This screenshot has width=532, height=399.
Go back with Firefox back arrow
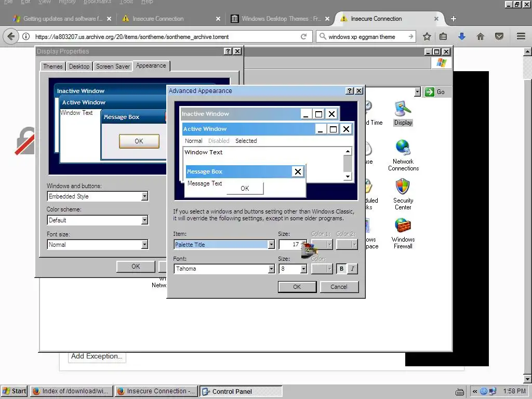click(x=11, y=36)
